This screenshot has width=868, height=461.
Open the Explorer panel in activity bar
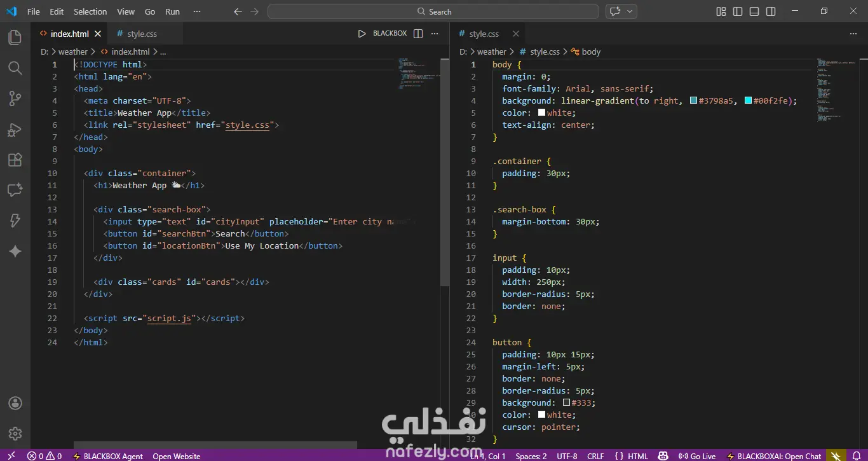[15, 38]
